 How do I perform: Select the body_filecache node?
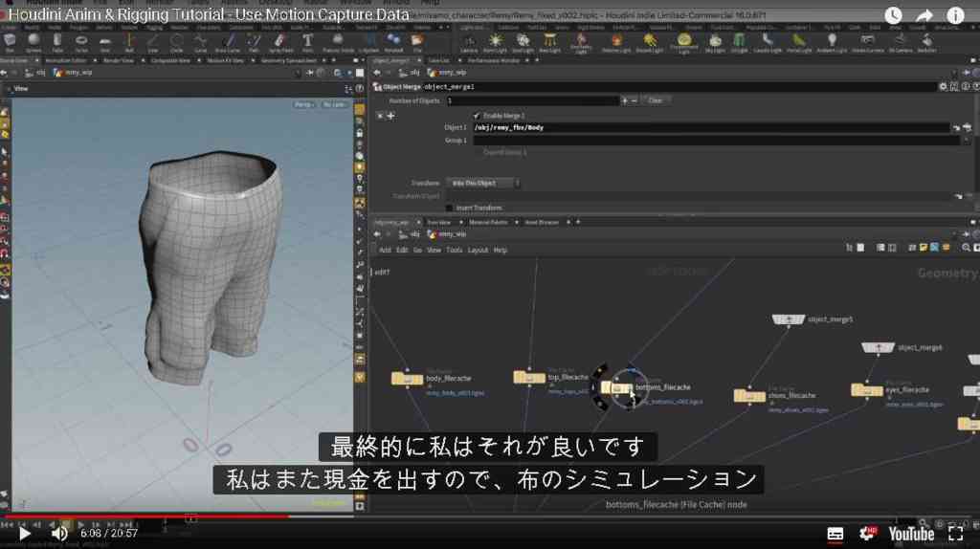[x=408, y=379]
